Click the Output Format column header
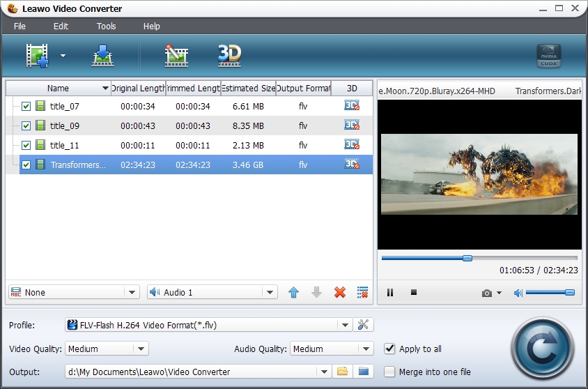This screenshot has width=588, height=389. (303, 88)
